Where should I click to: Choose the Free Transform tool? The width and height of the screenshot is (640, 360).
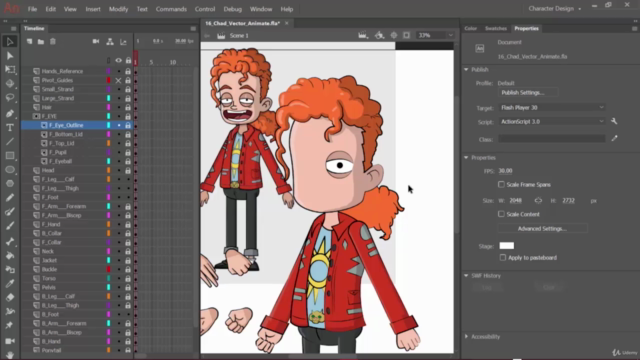click(10, 70)
